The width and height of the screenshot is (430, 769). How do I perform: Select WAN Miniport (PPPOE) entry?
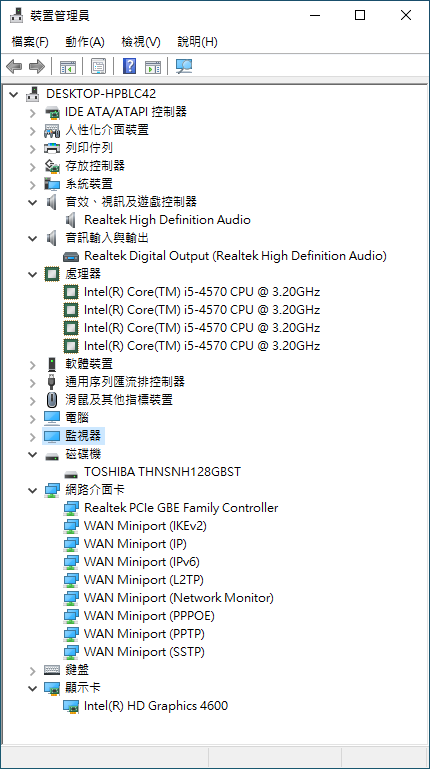pos(149,615)
